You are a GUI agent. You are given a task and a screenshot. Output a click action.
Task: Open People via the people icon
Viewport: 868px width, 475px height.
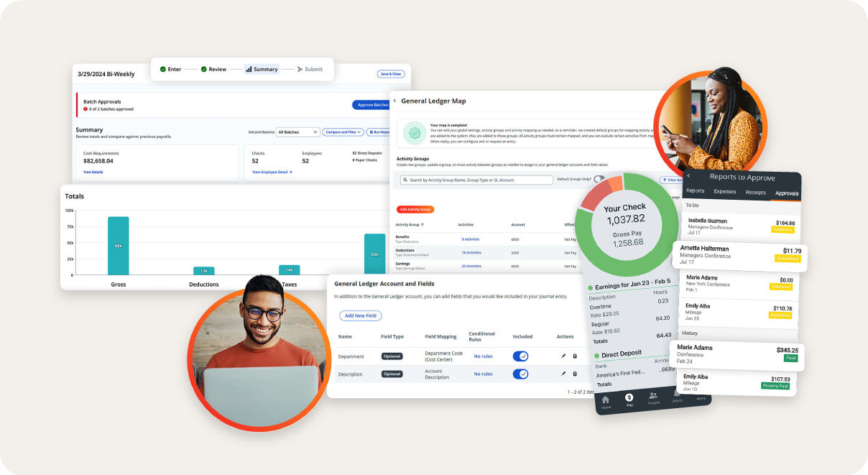tap(654, 396)
